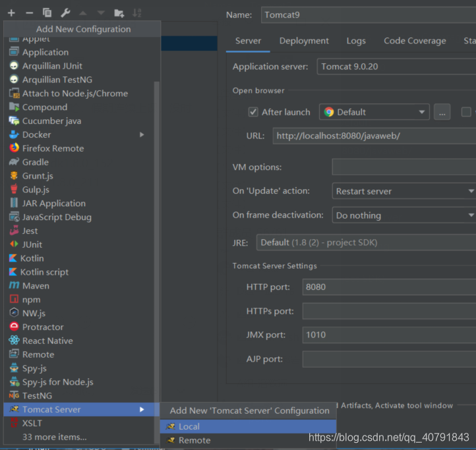The image size is (476, 450).
Task: Toggle the checkbox right of the browser ellipsis button
Action: pyautogui.click(x=466, y=112)
